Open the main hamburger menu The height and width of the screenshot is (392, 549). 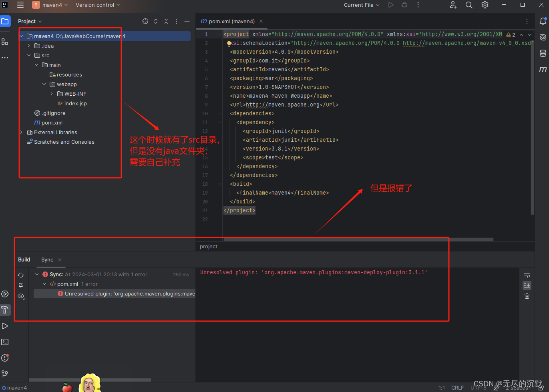(20, 5)
